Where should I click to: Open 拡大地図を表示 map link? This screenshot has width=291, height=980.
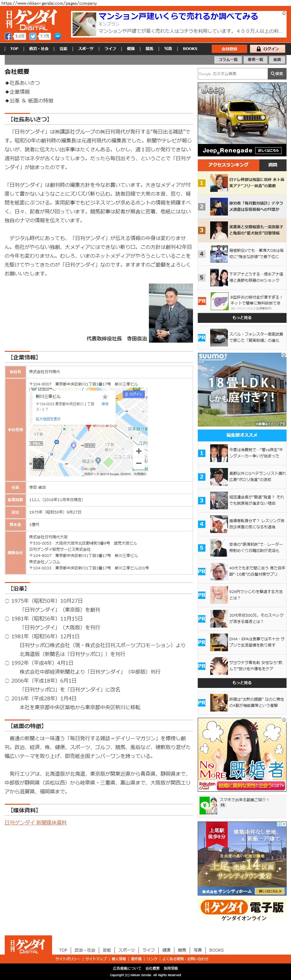tap(48, 419)
